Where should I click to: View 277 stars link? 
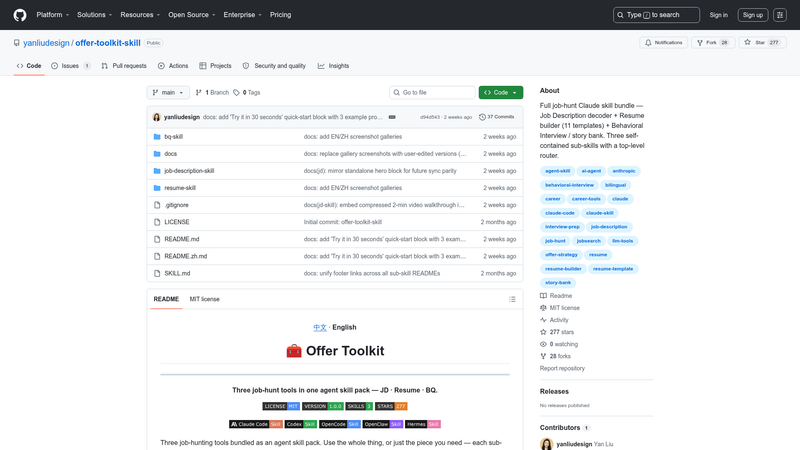pyautogui.click(x=557, y=332)
